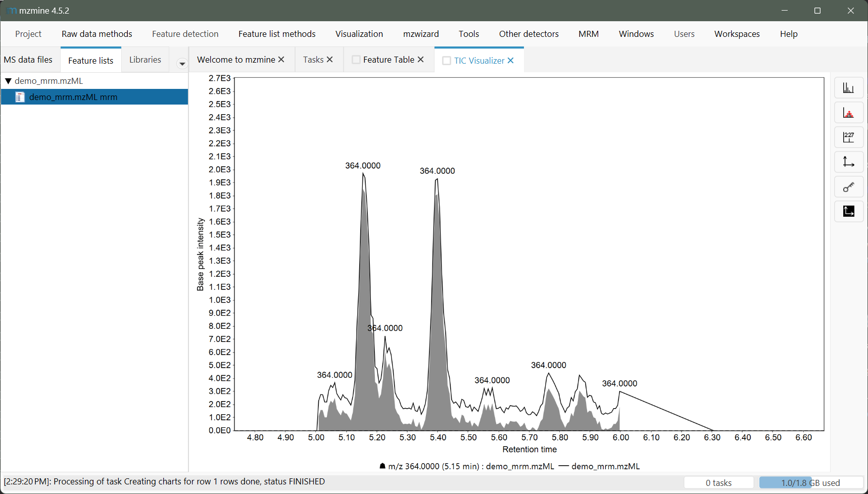868x494 pixels.
Task: Open the Users menu
Action: [x=684, y=34]
